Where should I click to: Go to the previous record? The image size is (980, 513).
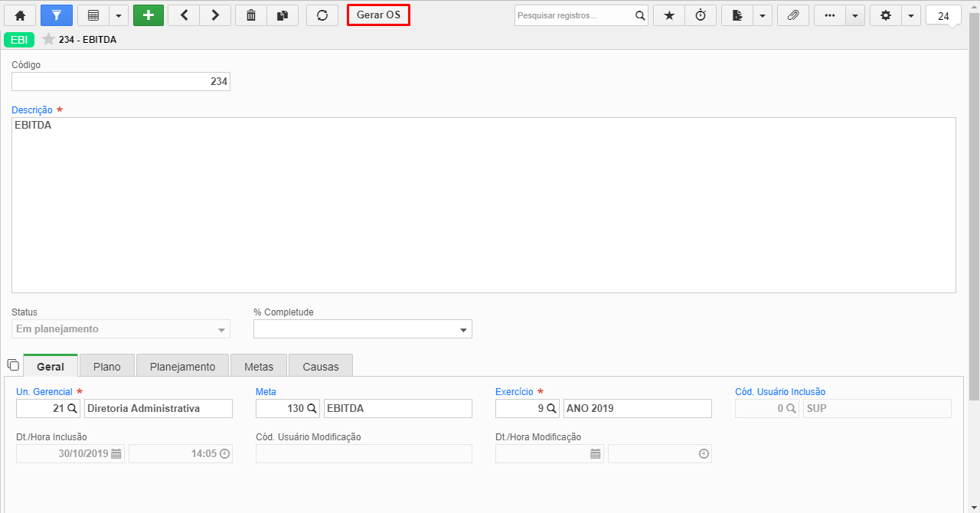point(184,15)
